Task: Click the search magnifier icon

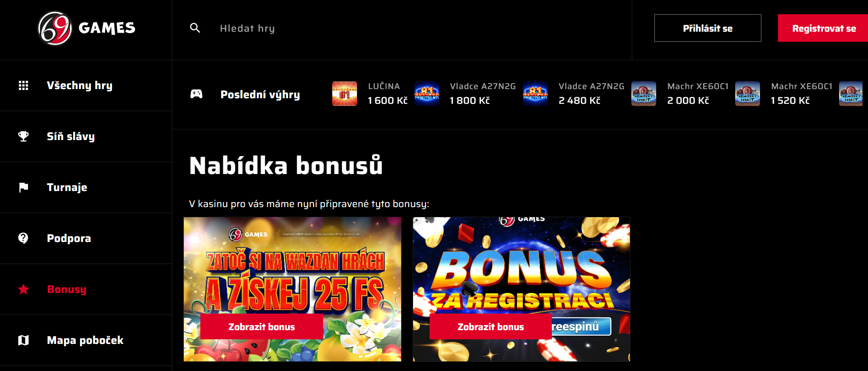Action: [x=195, y=28]
